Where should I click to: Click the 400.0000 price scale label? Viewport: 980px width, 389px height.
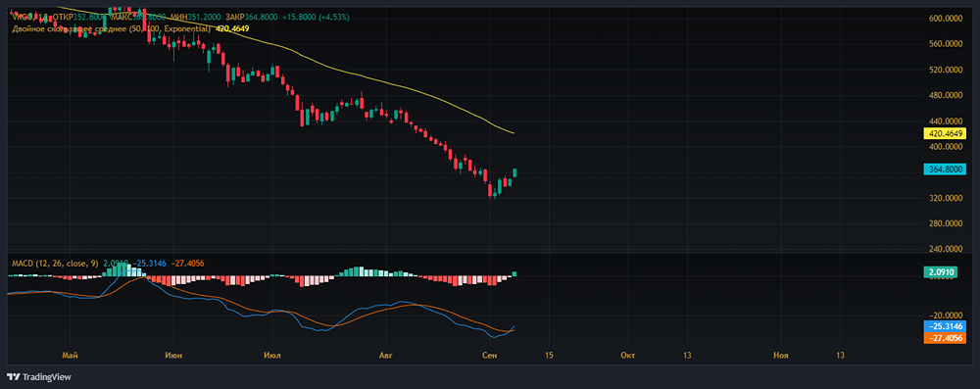(x=945, y=147)
